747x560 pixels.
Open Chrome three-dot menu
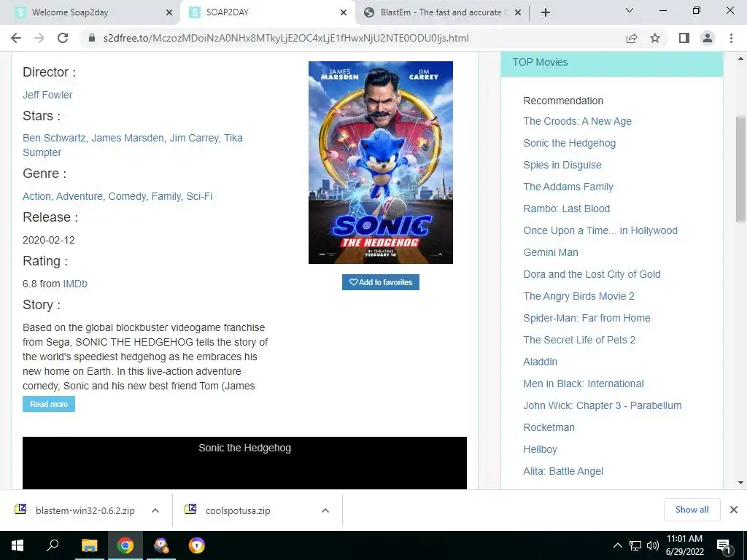pos(731,38)
